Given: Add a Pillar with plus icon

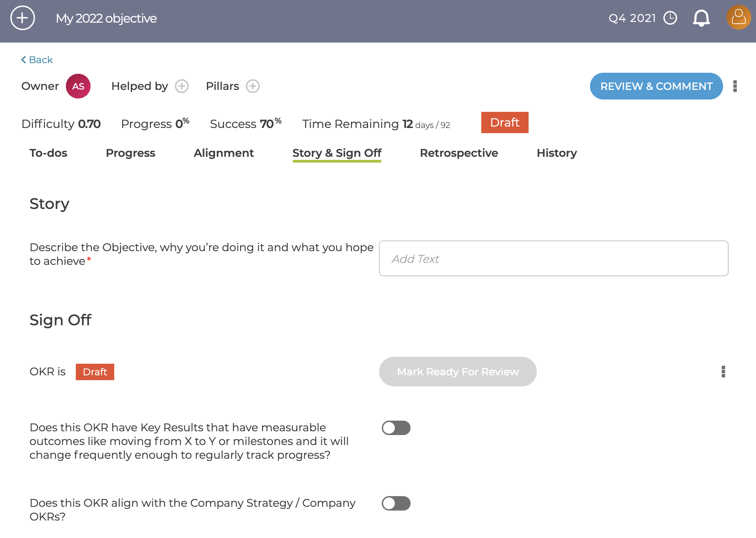Looking at the screenshot, I should tap(253, 86).
